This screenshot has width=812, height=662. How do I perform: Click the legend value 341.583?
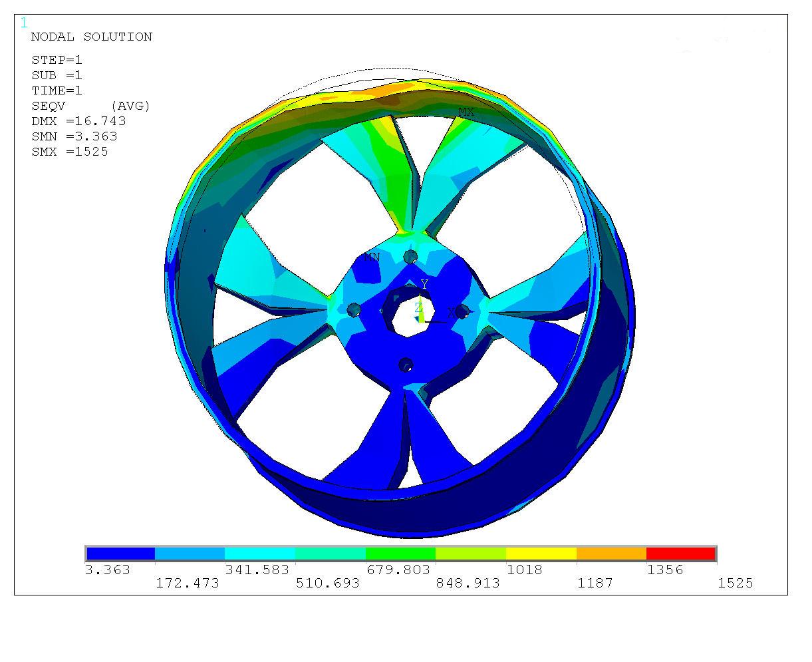(x=257, y=570)
